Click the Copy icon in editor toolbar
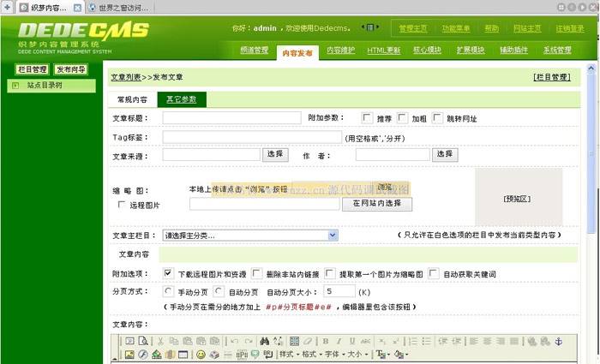The image size is (600, 364). [174, 341]
